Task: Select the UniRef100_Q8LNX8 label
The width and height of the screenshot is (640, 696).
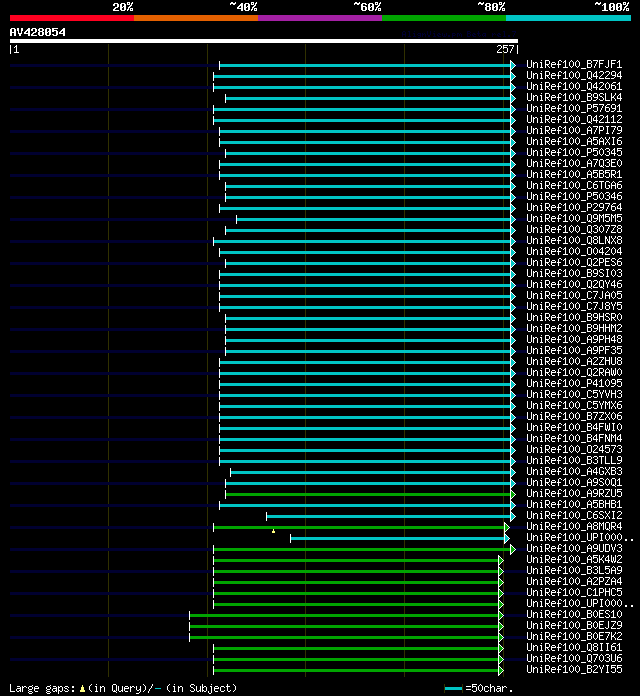Action: point(574,241)
